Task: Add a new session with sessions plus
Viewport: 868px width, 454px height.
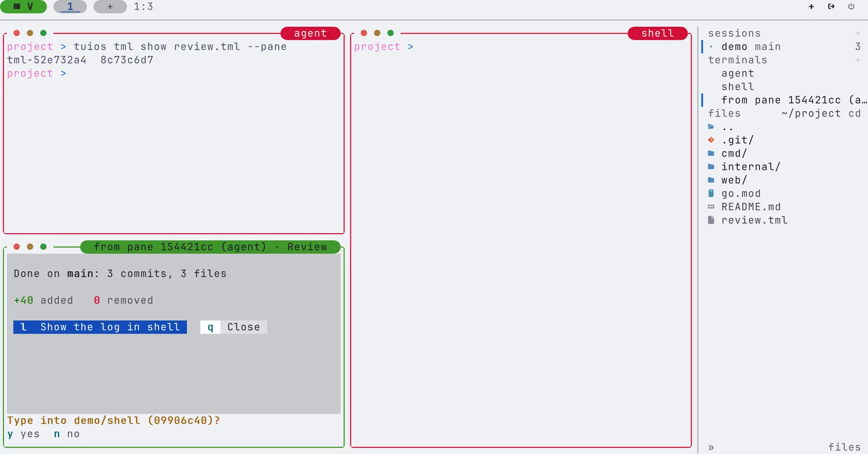Action: click(x=858, y=34)
